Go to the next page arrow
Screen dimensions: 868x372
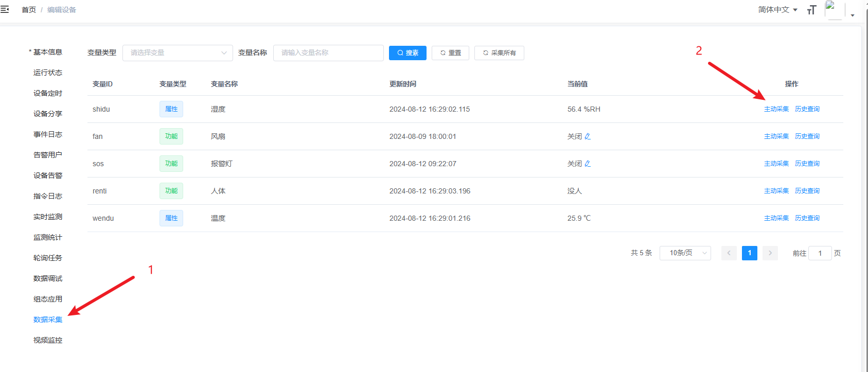coord(770,253)
